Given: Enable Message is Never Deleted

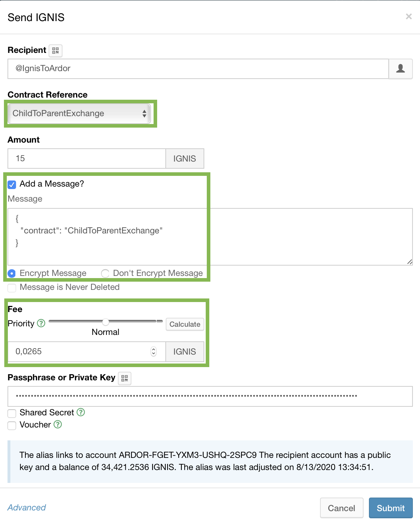Looking at the screenshot, I should [x=12, y=288].
